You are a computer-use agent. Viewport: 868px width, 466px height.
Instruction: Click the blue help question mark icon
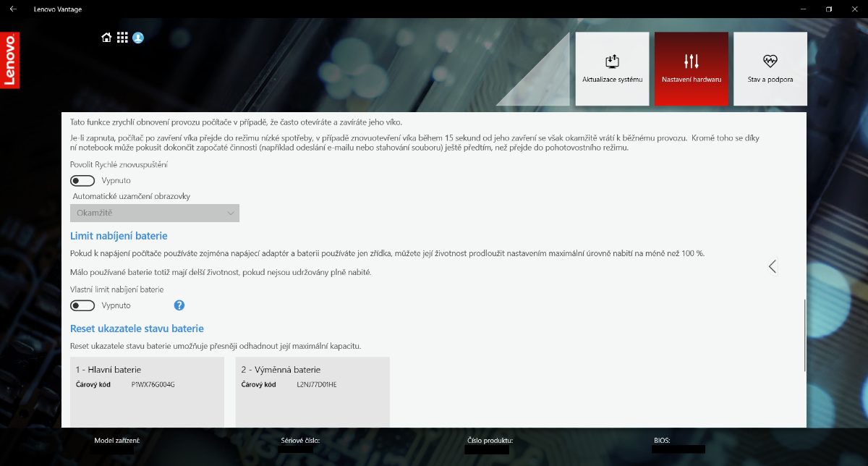179,305
